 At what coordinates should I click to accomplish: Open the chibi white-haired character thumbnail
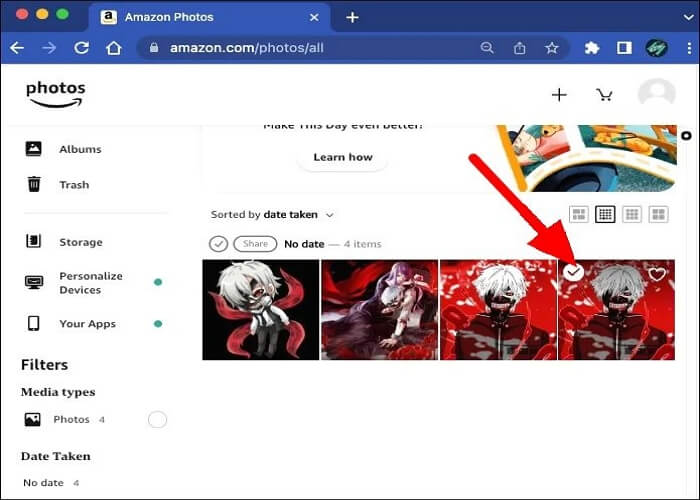pos(261,309)
